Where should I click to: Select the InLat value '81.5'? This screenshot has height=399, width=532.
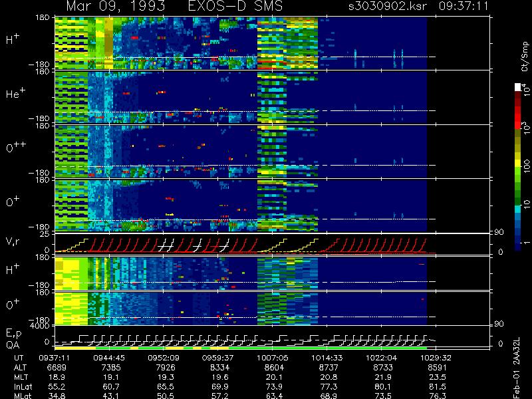(x=438, y=386)
